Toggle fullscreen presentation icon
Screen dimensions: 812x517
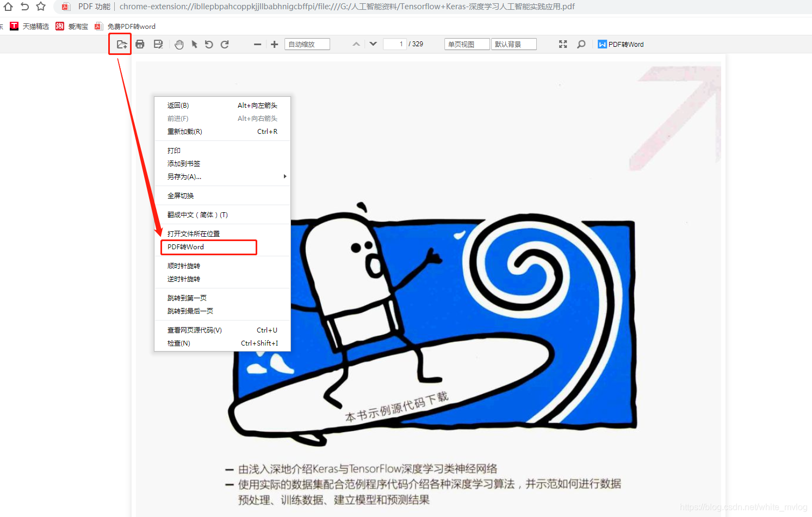pos(563,44)
